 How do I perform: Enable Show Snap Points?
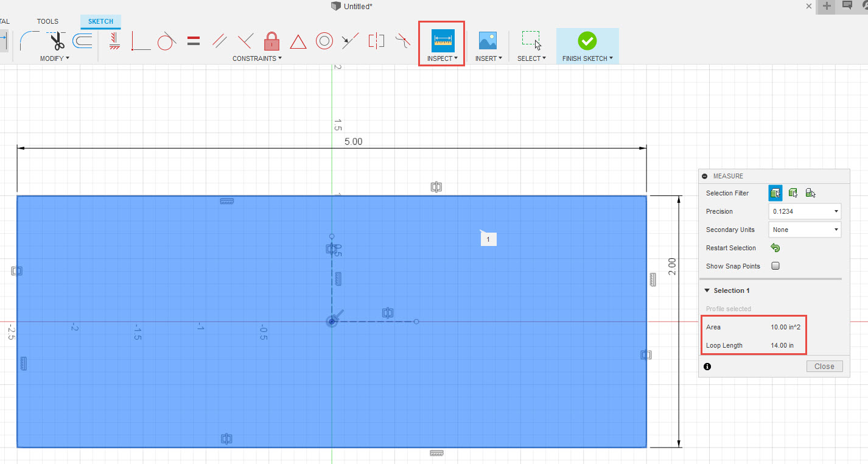click(775, 266)
